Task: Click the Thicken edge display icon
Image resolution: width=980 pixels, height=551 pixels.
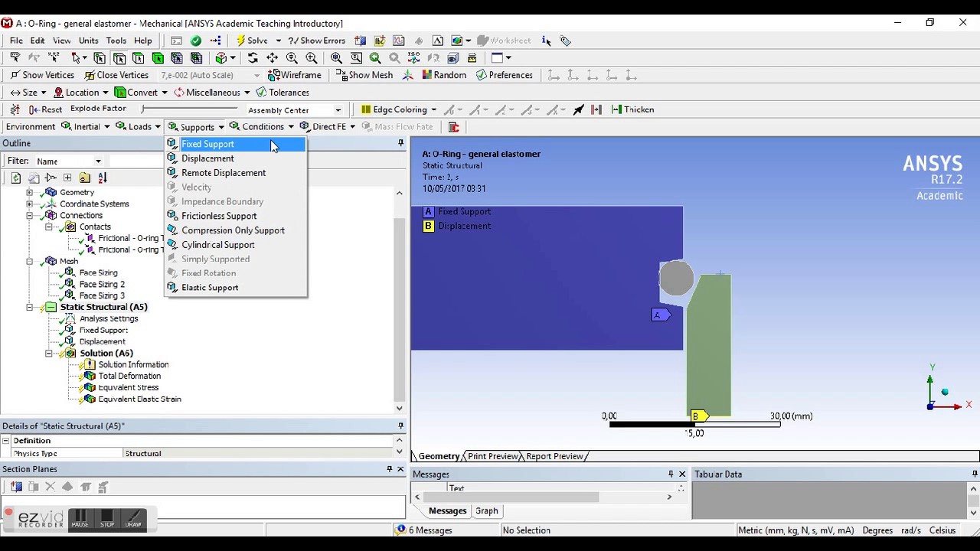Action: pyautogui.click(x=632, y=109)
